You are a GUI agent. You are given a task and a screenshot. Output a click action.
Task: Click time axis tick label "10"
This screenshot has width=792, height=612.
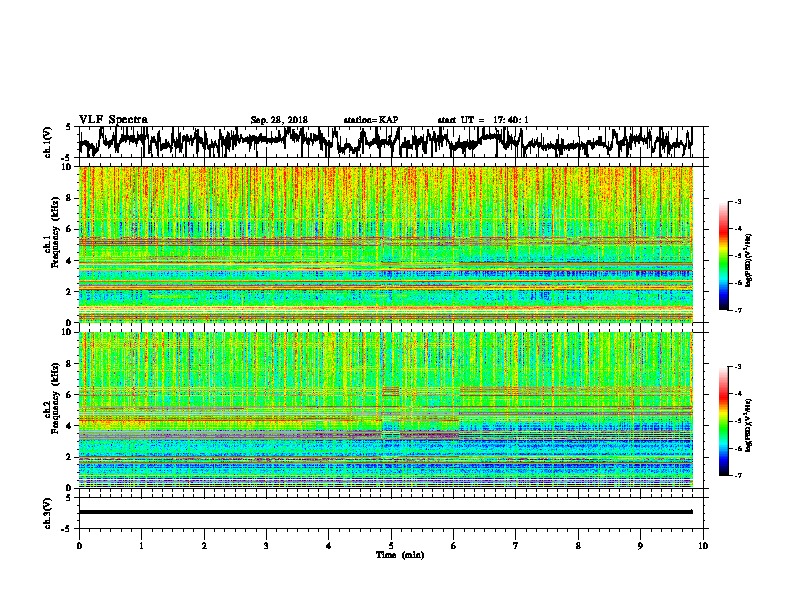coord(703,546)
